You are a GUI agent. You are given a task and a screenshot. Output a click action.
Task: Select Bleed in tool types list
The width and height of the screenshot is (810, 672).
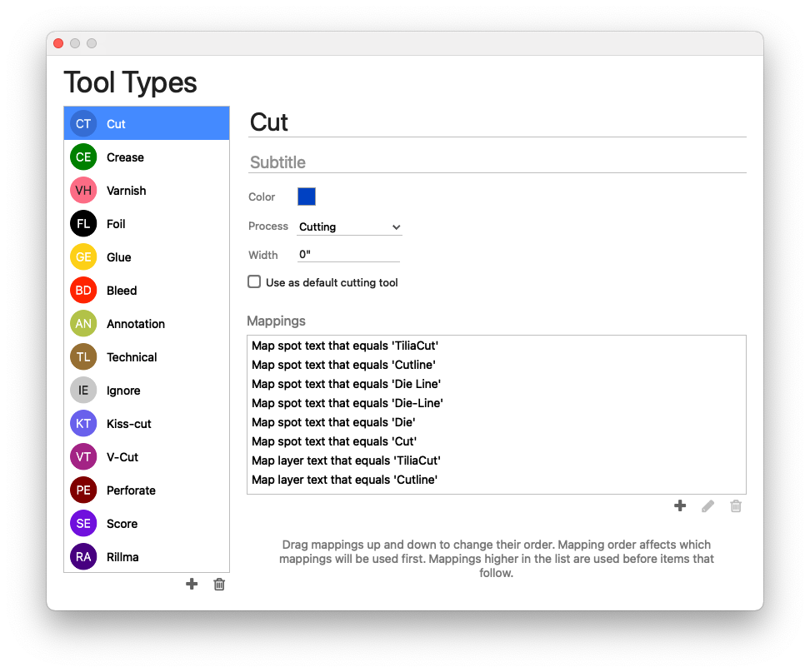point(147,290)
